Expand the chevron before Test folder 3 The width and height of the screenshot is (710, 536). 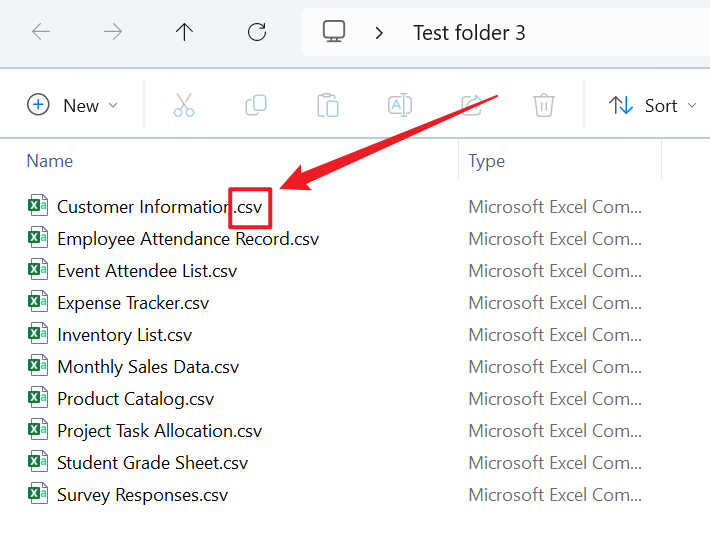379,33
